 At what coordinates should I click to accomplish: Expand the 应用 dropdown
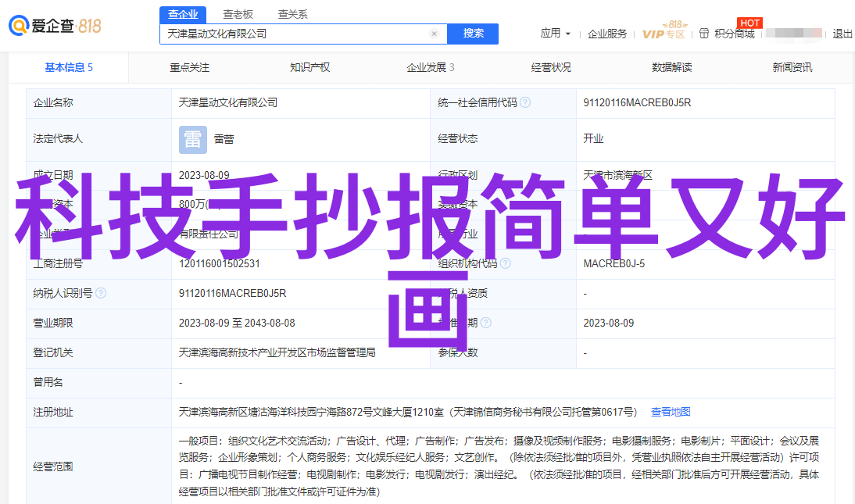click(x=555, y=34)
